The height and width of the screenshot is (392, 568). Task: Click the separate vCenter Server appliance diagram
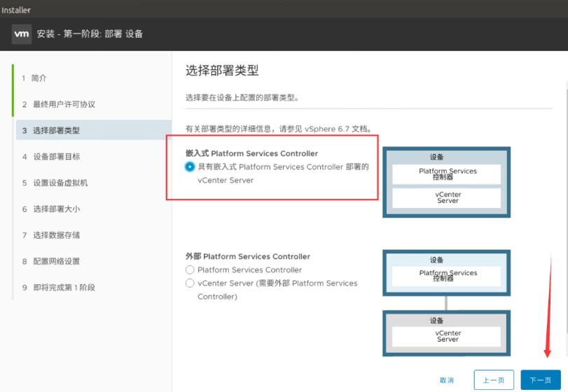coord(446,333)
